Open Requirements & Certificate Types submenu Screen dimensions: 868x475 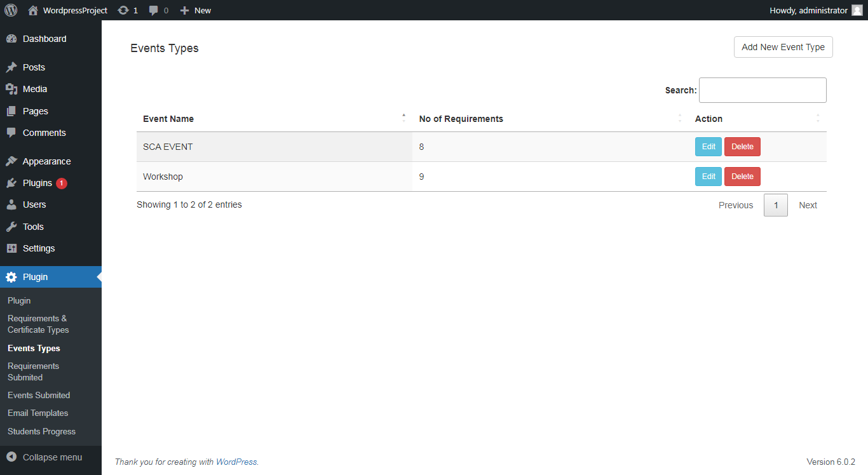(38, 324)
